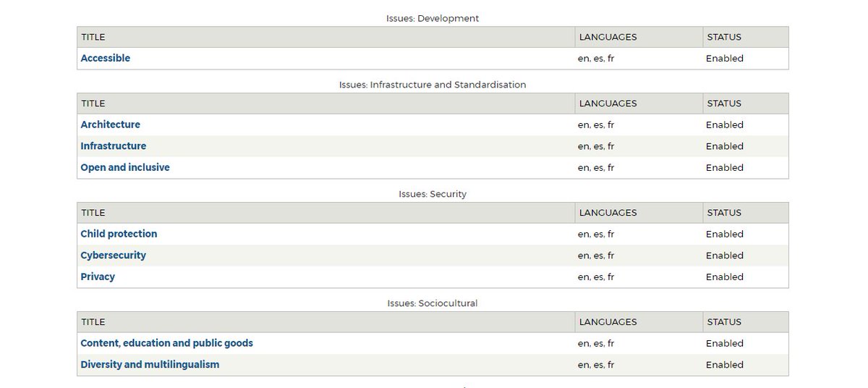Click Enabled status in Infrastructure row

pos(725,146)
